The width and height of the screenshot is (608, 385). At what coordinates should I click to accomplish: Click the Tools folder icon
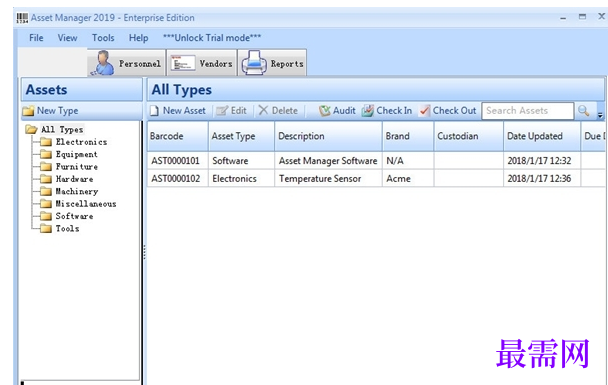[46, 229]
